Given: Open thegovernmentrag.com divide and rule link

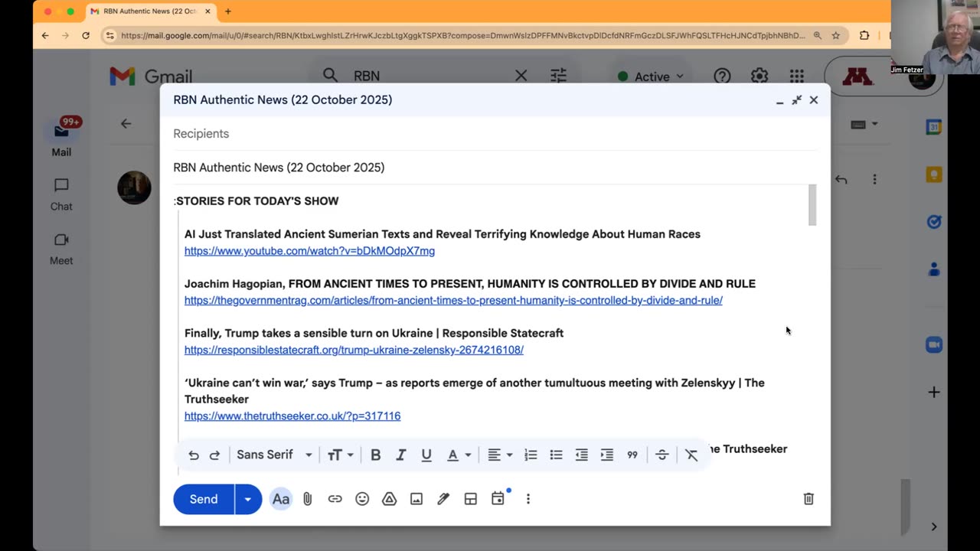Looking at the screenshot, I should (453, 301).
